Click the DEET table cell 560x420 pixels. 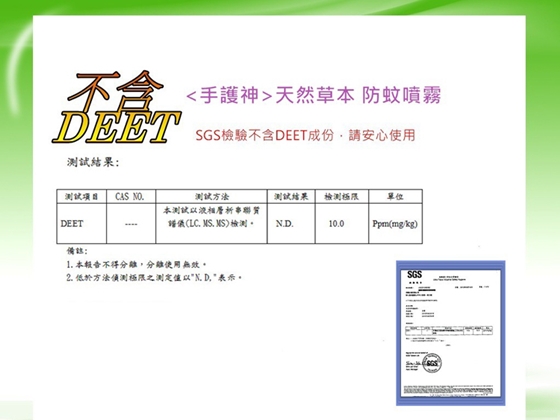pyautogui.click(x=81, y=224)
